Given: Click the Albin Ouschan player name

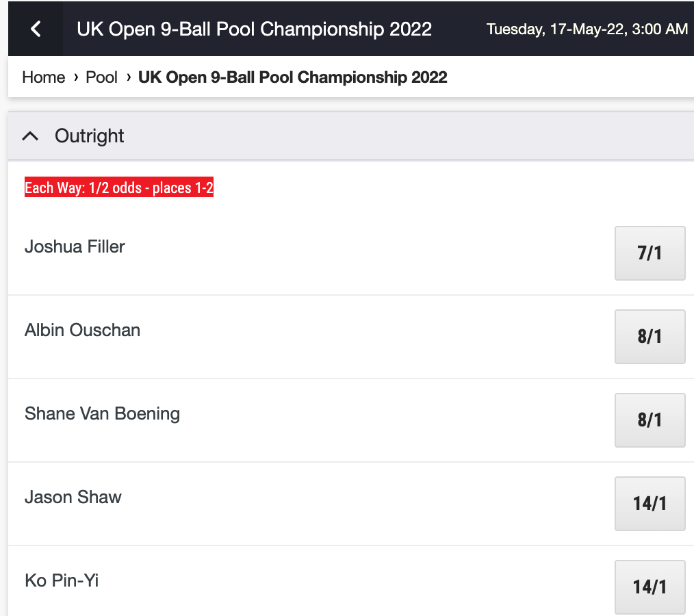Looking at the screenshot, I should 82,330.
